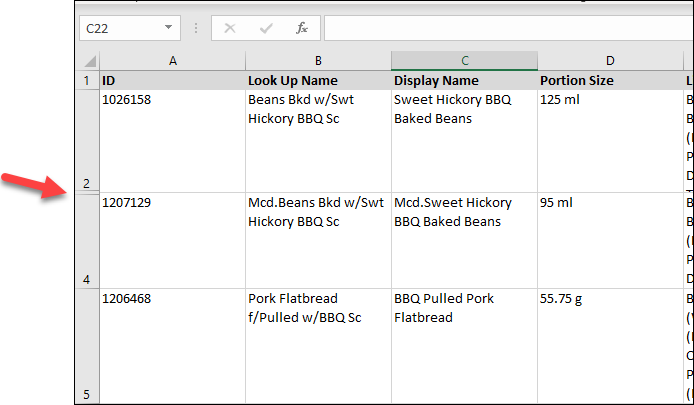The height and width of the screenshot is (405, 694).
Task: Click the Look Up Name header cell
Action: [x=318, y=81]
